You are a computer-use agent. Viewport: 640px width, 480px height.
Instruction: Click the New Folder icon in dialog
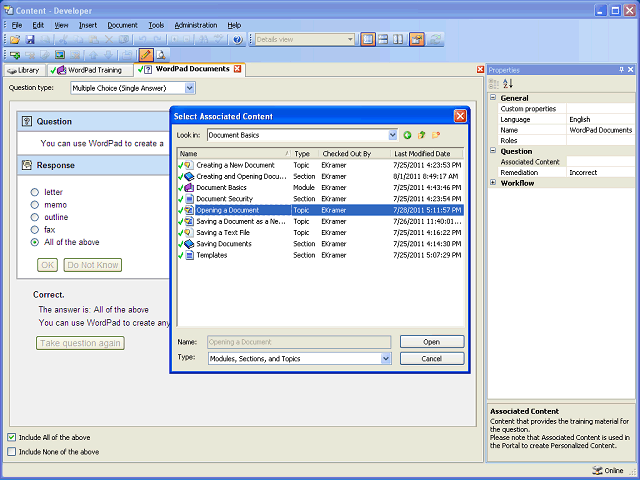[x=436, y=135]
